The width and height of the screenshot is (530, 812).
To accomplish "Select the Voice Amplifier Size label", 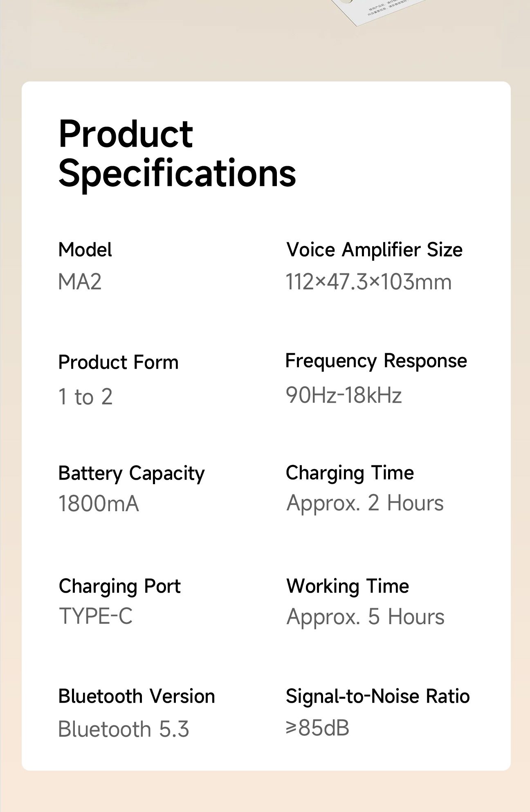I will [374, 250].
